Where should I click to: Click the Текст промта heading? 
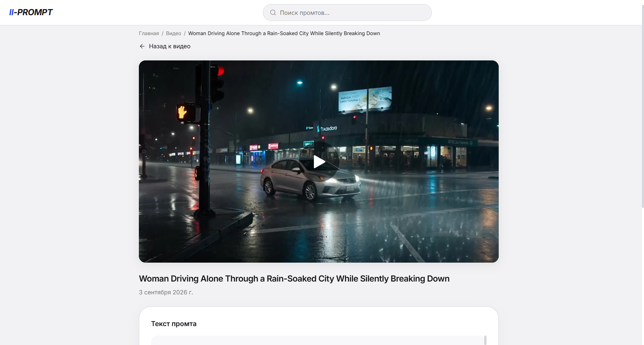click(174, 324)
